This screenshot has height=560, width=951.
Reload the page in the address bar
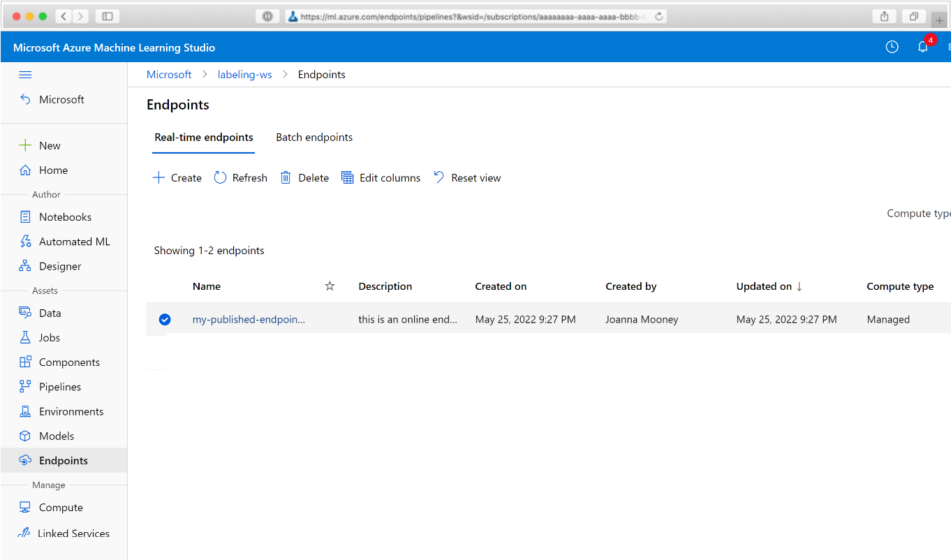[658, 17]
